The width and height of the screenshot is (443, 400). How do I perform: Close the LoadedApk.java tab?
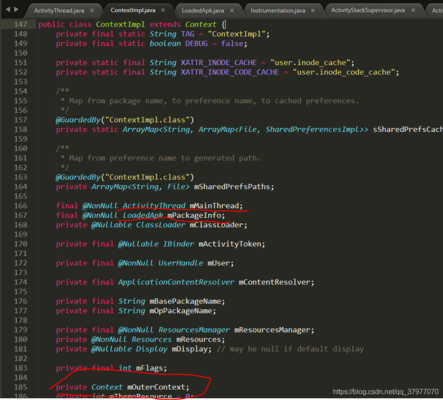(x=232, y=11)
